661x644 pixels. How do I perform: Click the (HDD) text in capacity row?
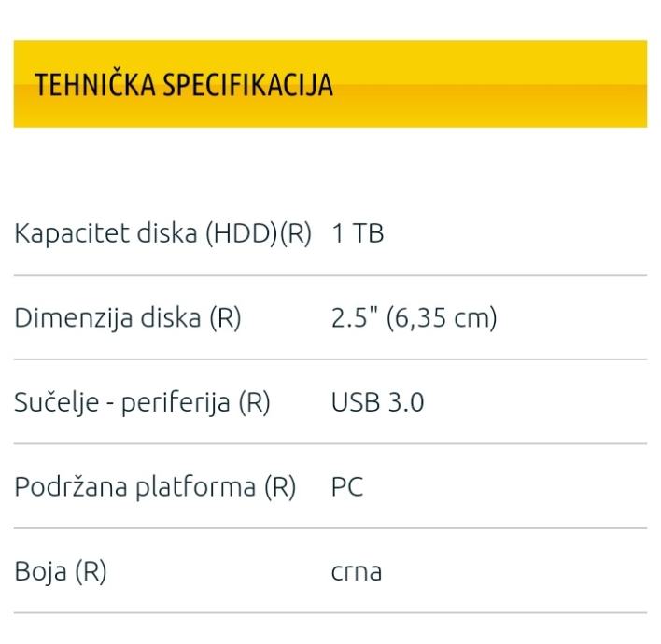(x=240, y=233)
